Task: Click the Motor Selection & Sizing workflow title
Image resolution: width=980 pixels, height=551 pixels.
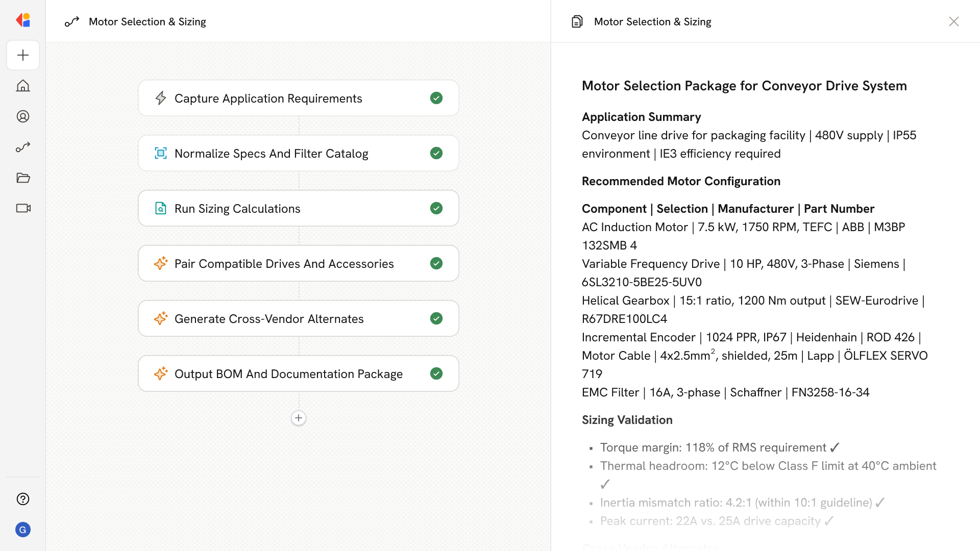Action: click(147, 21)
